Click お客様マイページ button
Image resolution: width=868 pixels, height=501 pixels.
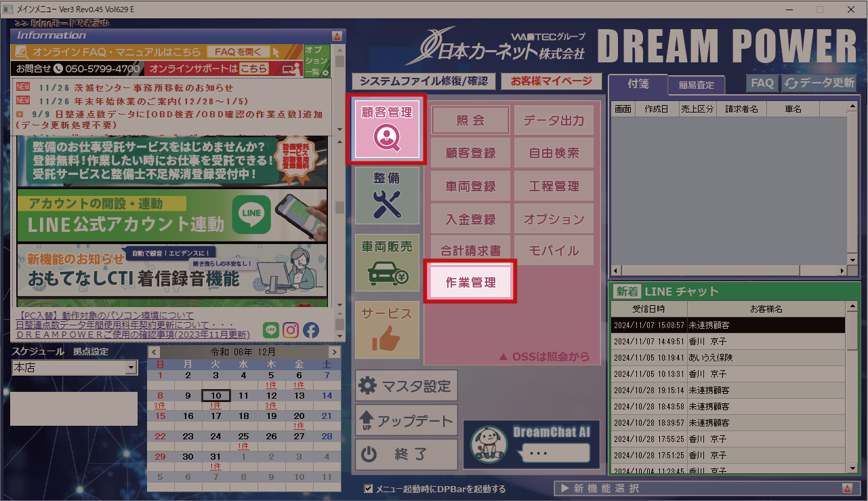(x=551, y=81)
